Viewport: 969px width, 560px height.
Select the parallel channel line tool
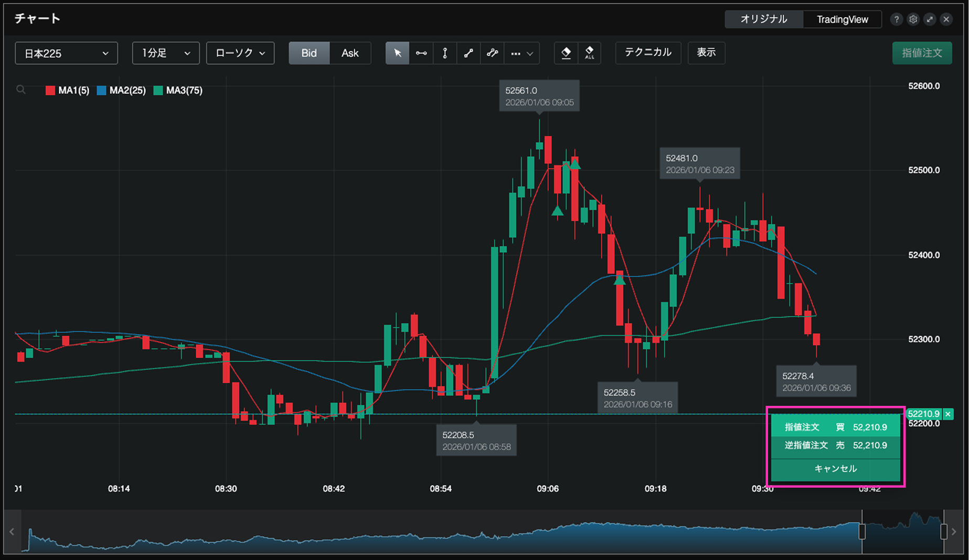click(492, 53)
